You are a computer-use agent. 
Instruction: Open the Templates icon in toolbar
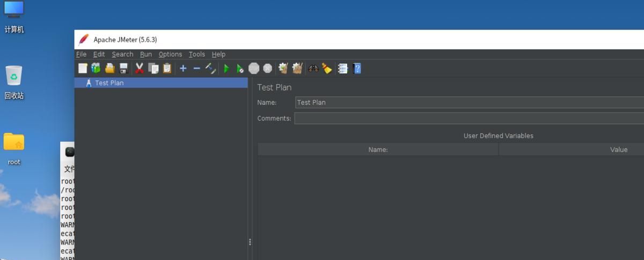pos(96,69)
